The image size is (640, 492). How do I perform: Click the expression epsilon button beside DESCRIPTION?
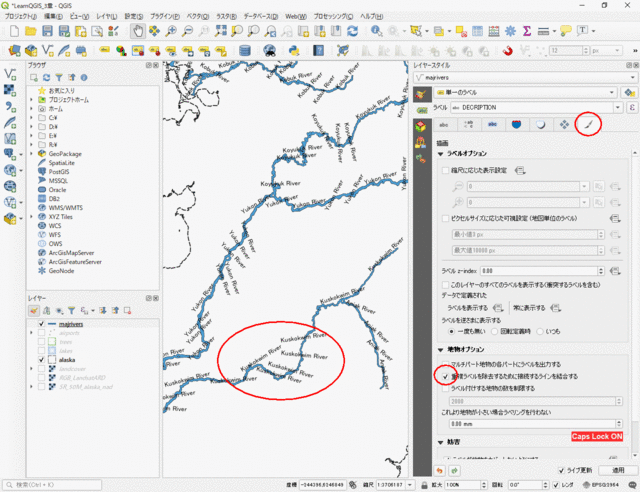[x=632, y=107]
